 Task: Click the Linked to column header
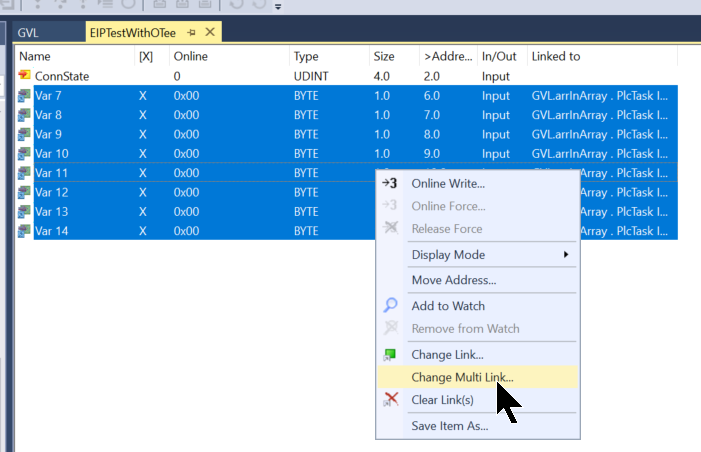(556, 57)
